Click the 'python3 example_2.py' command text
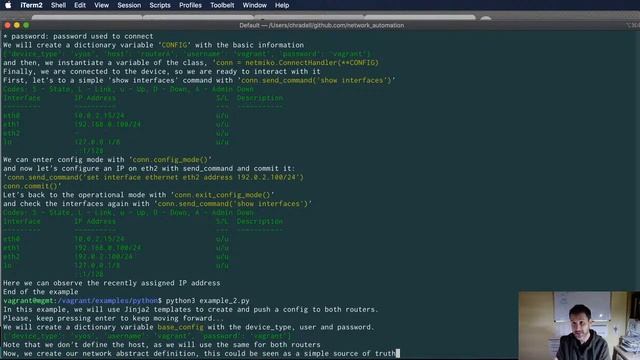 207,301
